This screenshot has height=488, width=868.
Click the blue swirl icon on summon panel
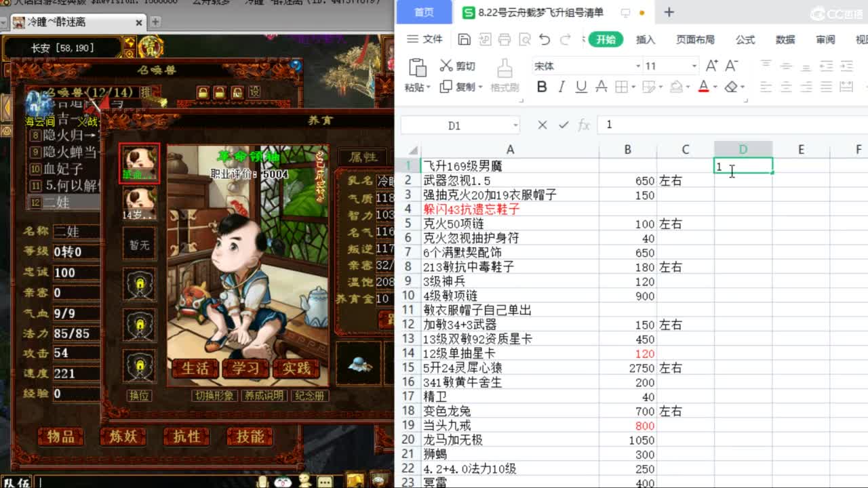click(296, 65)
